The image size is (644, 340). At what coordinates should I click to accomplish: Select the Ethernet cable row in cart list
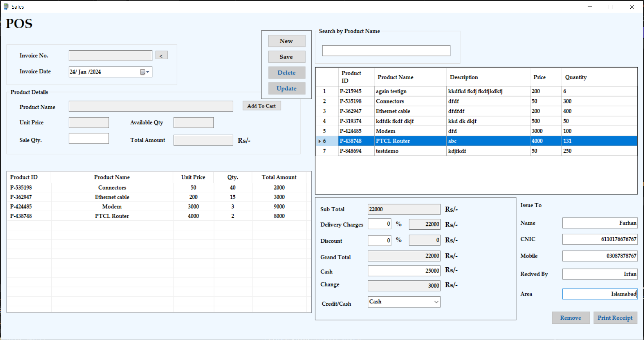coord(112,197)
